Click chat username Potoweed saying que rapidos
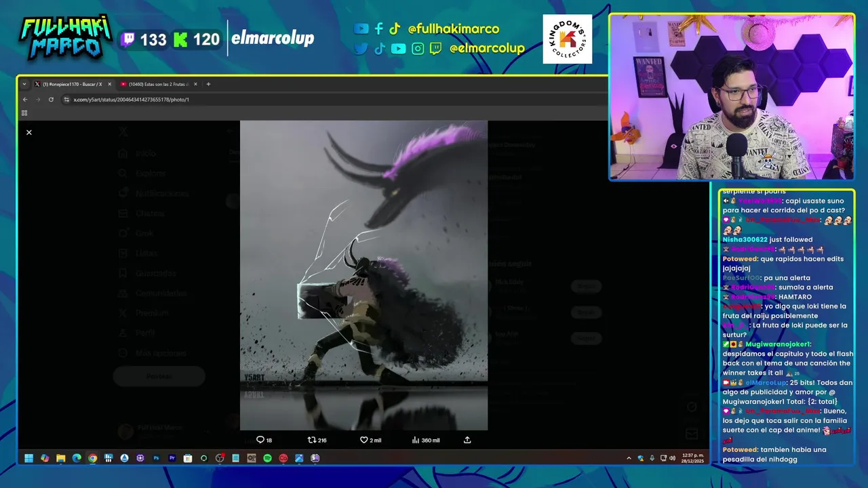Screen dimensions: 868x488 (741, 259)
